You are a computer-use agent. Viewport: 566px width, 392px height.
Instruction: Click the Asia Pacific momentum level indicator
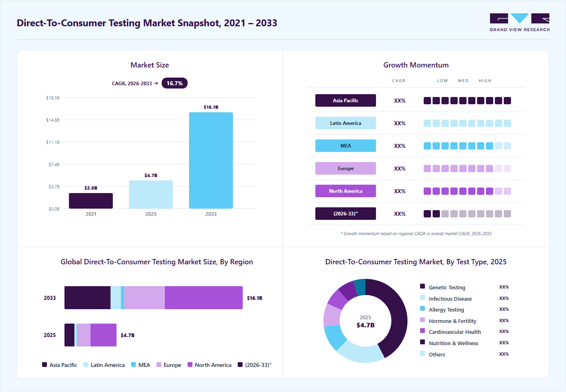click(x=467, y=101)
